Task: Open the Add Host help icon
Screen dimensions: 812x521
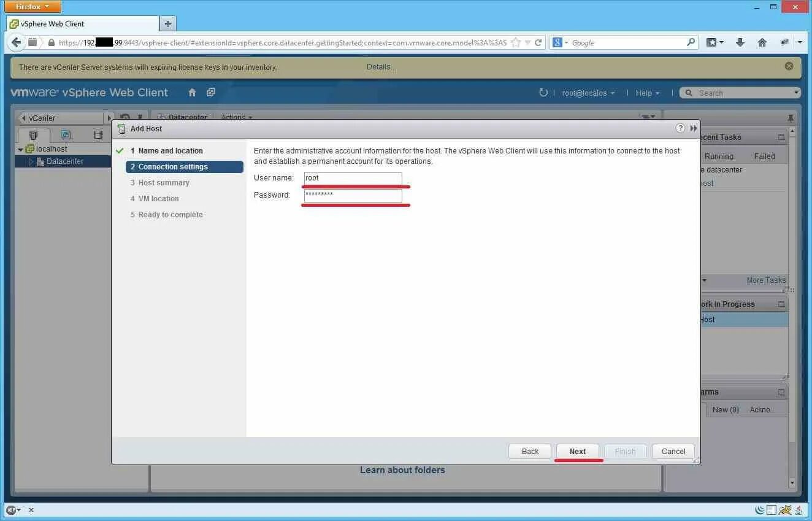Action: pos(680,128)
